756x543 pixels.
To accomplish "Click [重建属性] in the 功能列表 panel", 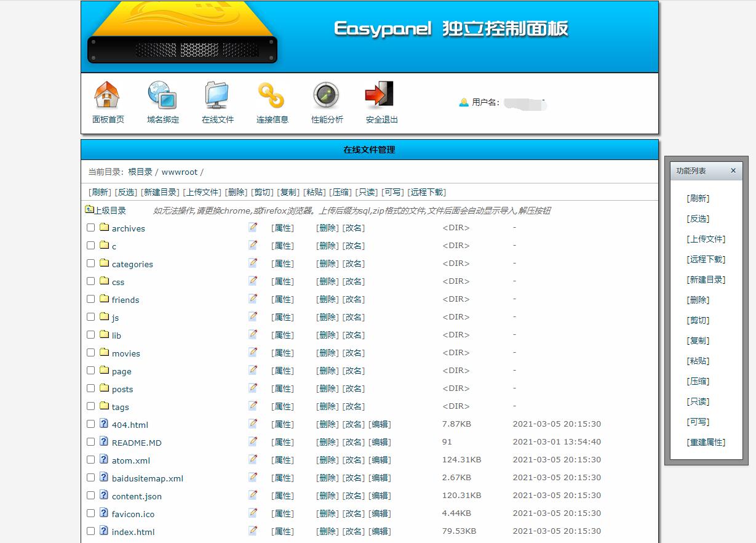I will point(706,442).
